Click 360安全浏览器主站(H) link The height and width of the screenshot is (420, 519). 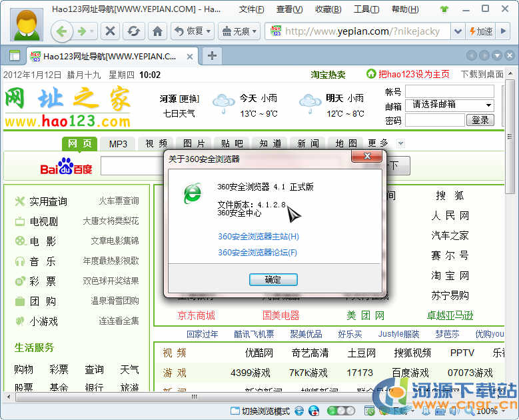click(x=259, y=237)
